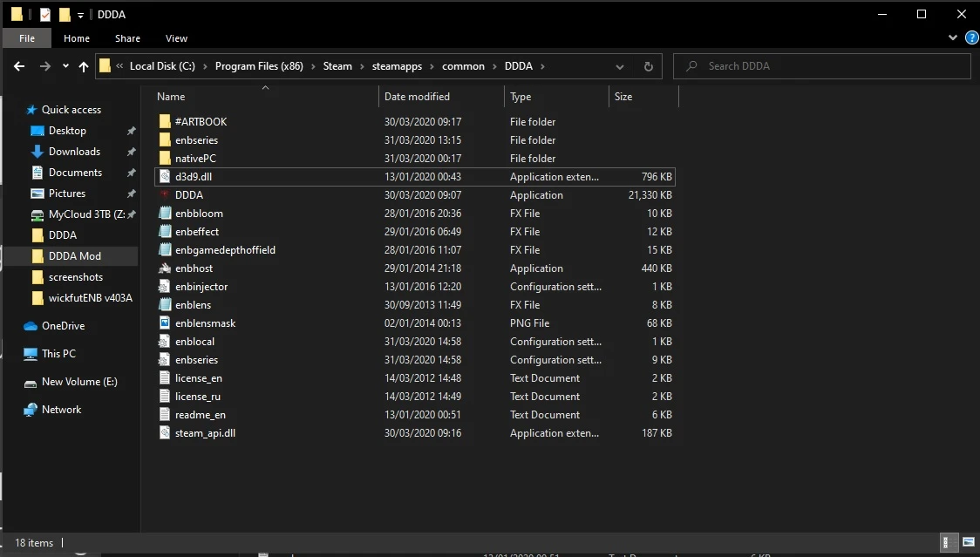The height and width of the screenshot is (557, 980).
Task: Select readme_en text document
Action: point(200,414)
